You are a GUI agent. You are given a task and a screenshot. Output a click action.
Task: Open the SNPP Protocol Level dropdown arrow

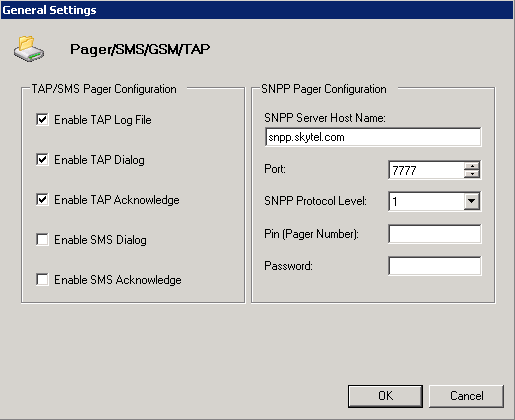tap(472, 201)
